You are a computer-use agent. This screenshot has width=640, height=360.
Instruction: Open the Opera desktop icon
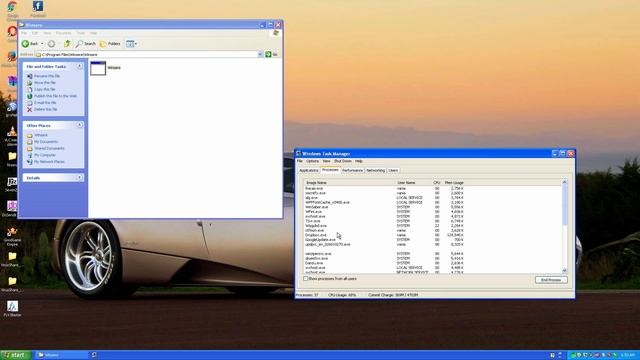point(12,33)
